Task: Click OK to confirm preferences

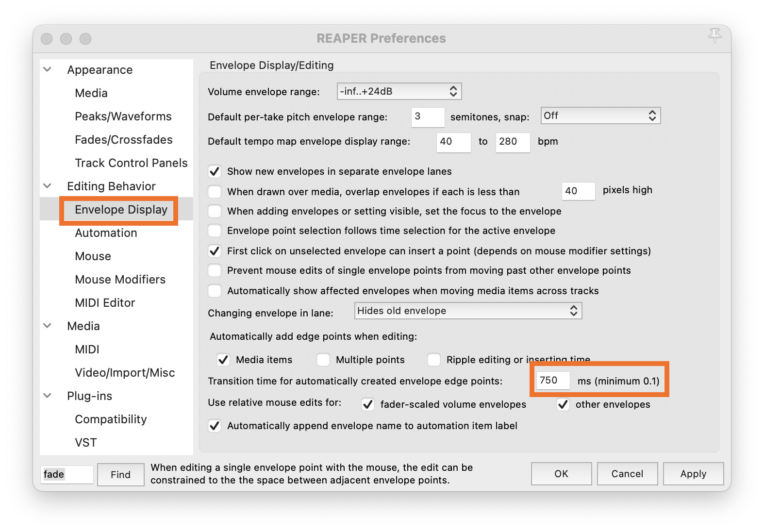Action: click(x=561, y=474)
